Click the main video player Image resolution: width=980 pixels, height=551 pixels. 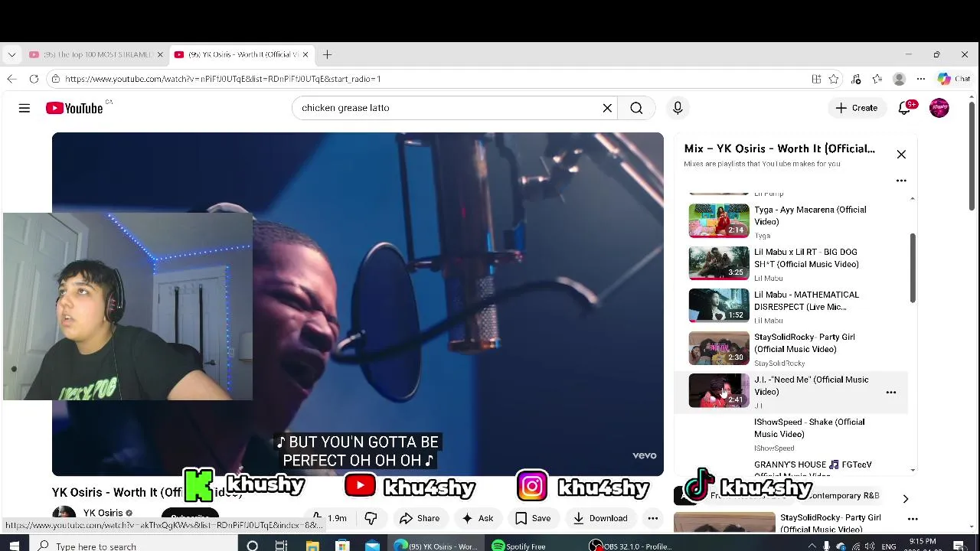pyautogui.click(x=358, y=304)
